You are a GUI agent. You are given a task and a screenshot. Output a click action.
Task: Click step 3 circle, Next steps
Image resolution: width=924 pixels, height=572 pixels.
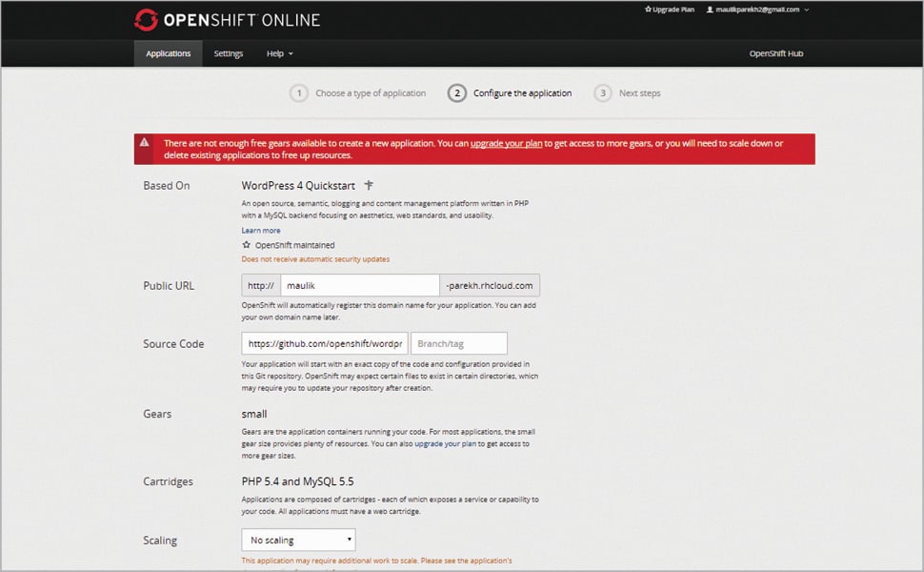[602, 93]
